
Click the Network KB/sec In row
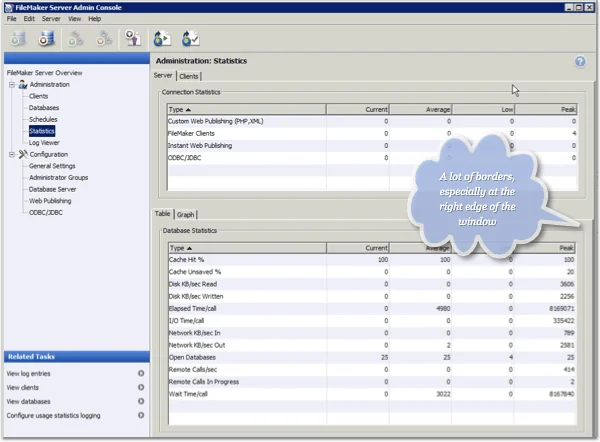tap(372, 333)
